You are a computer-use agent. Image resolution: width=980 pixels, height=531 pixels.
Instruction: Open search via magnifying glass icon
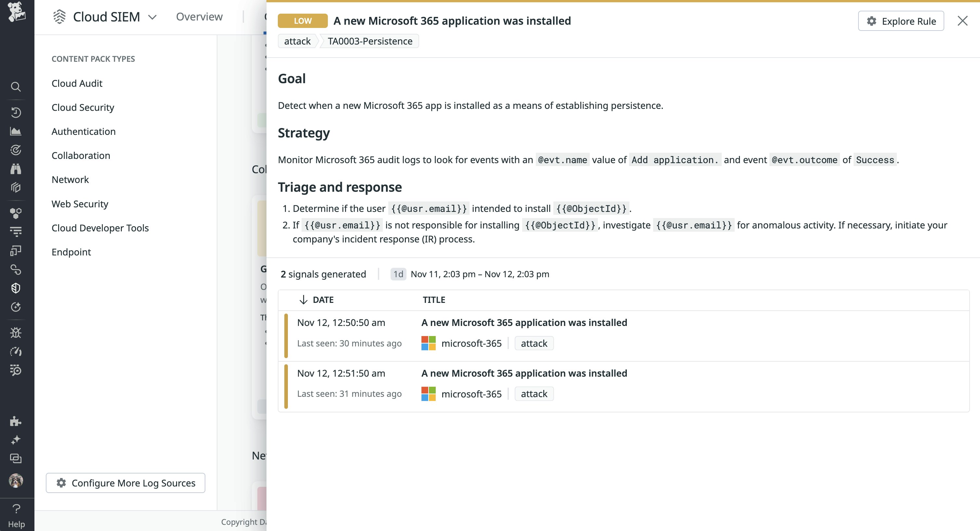click(x=16, y=87)
